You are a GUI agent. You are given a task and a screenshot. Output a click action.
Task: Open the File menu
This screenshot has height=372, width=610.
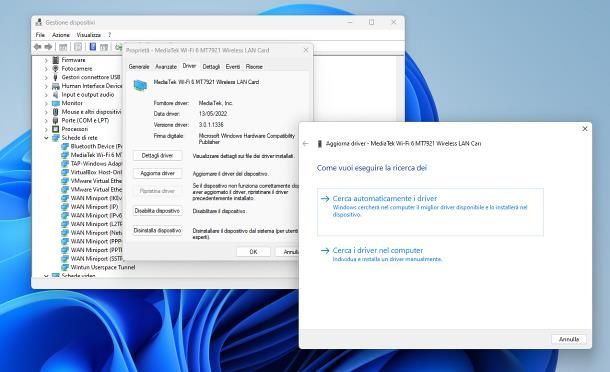click(40, 35)
